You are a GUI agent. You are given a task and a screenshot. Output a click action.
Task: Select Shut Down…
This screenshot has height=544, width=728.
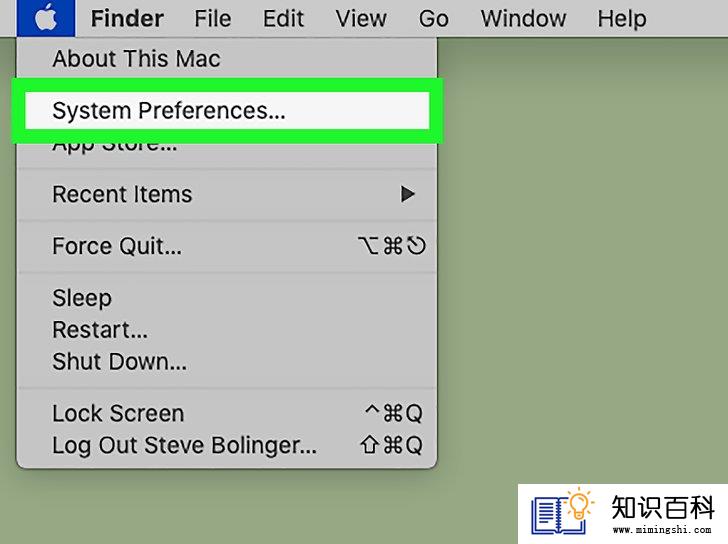tap(227, 362)
